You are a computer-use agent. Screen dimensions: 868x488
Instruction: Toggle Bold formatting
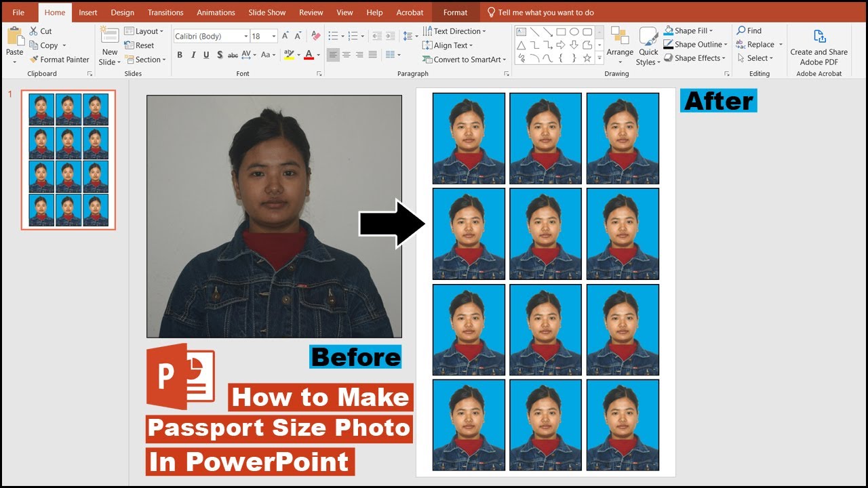point(180,55)
